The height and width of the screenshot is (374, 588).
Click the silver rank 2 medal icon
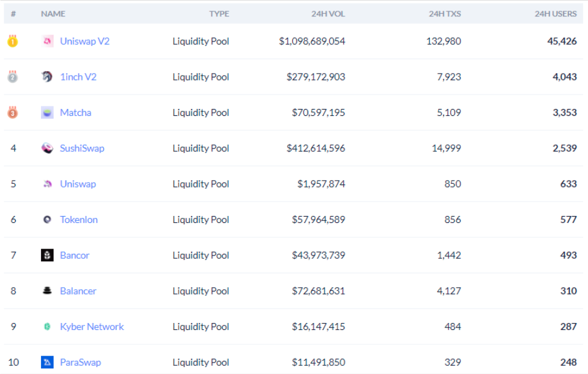coord(13,77)
